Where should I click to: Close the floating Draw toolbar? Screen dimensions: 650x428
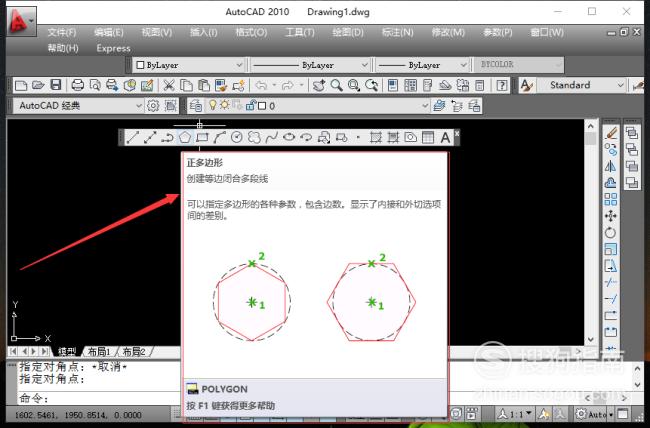(x=457, y=134)
